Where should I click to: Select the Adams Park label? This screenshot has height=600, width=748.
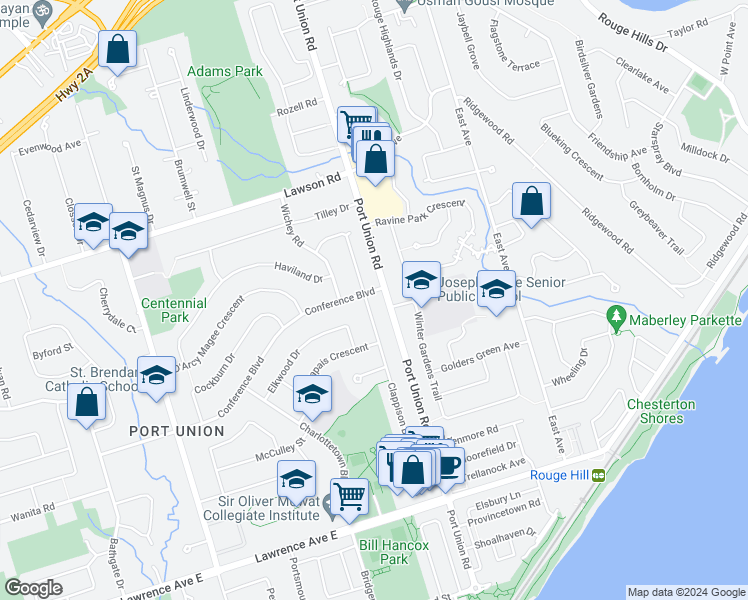tap(225, 72)
